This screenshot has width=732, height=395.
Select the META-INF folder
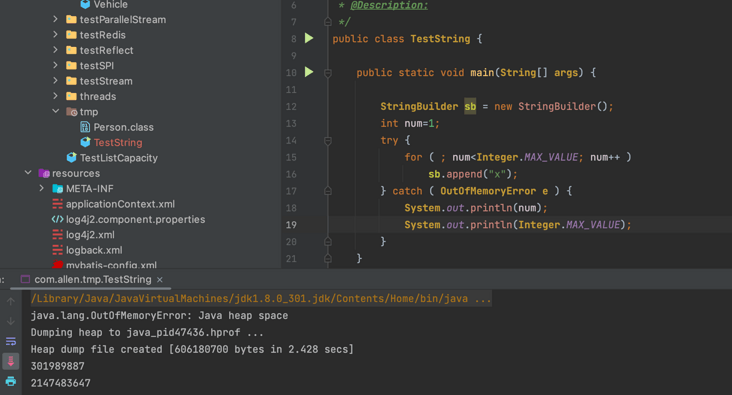pyautogui.click(x=90, y=189)
